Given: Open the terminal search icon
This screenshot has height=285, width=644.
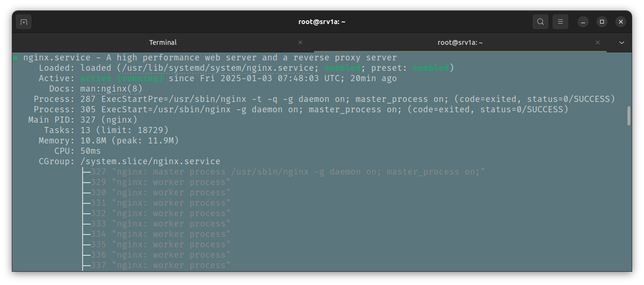Looking at the screenshot, I should tap(540, 22).
